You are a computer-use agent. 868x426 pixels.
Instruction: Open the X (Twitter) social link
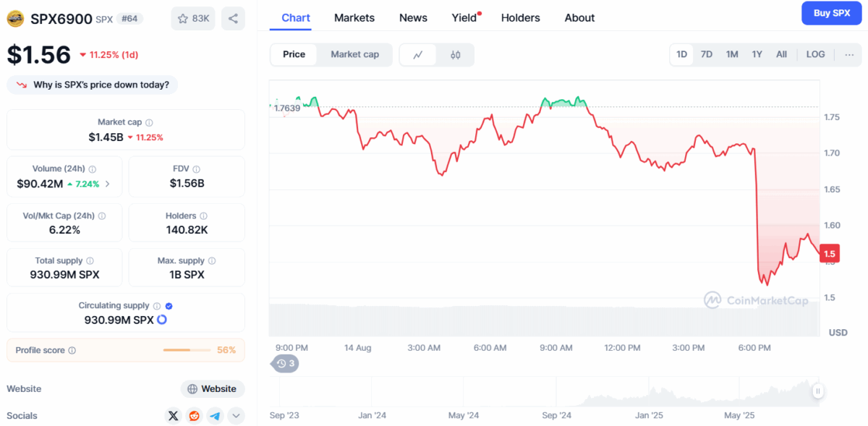coord(173,416)
